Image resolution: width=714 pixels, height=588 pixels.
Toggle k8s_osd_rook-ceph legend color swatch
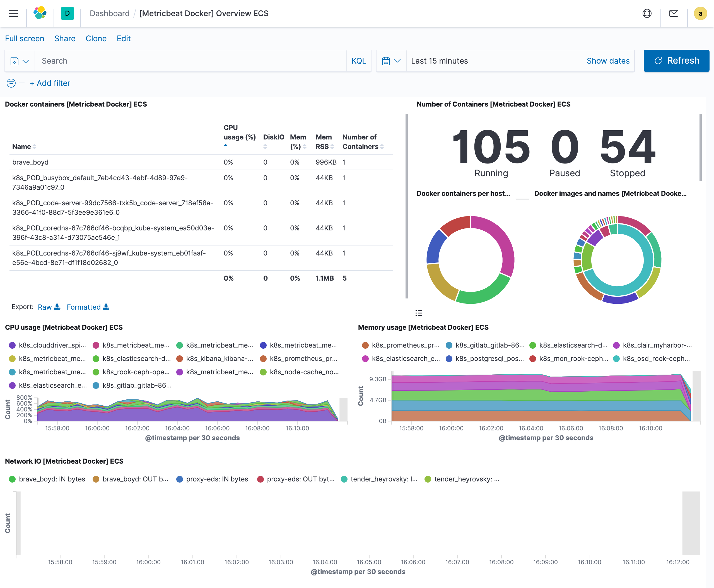pos(616,358)
